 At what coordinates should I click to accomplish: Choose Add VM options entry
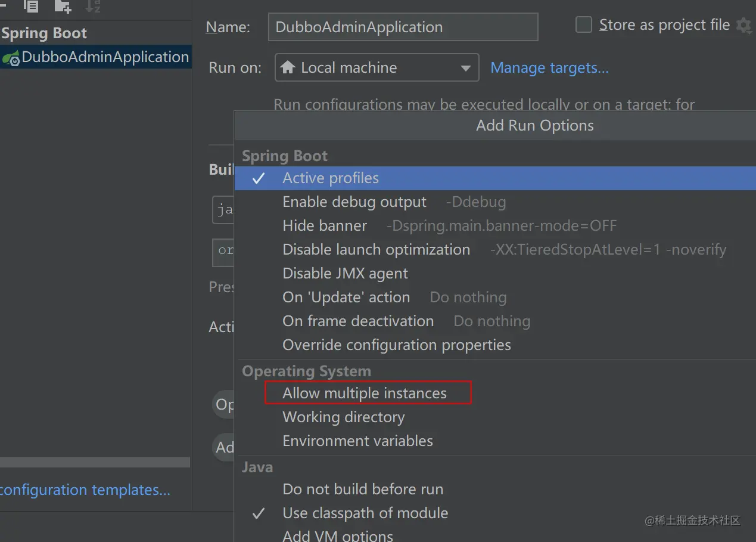pos(495,534)
